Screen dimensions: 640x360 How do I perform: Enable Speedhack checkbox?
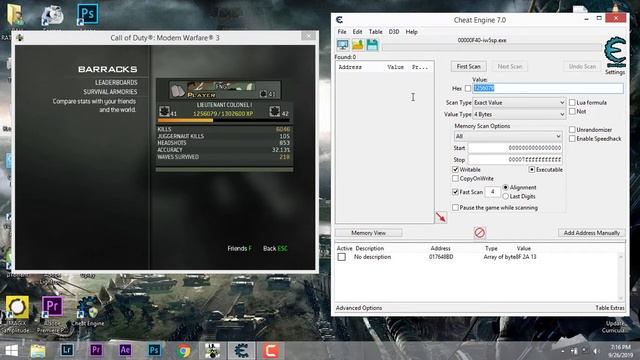click(x=572, y=139)
